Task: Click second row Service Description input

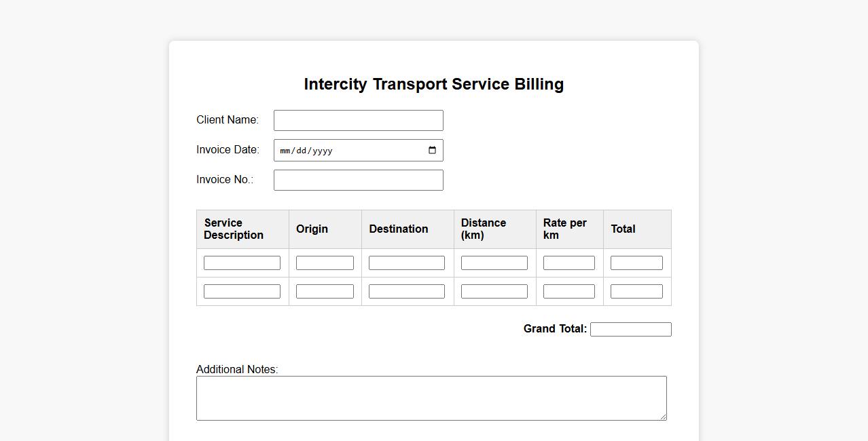Action: pyautogui.click(x=242, y=292)
